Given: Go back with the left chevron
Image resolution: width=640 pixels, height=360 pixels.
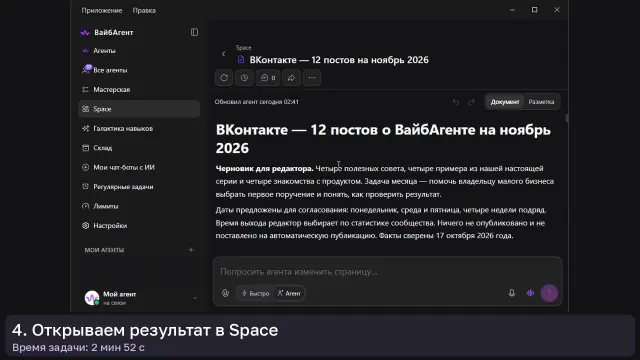Looking at the screenshot, I should point(223,54).
